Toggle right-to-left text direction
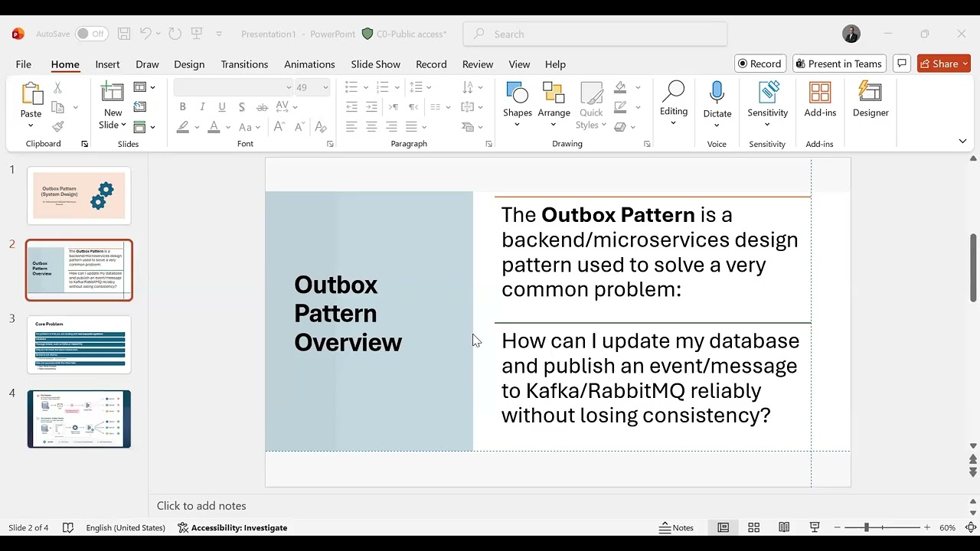 (413, 107)
